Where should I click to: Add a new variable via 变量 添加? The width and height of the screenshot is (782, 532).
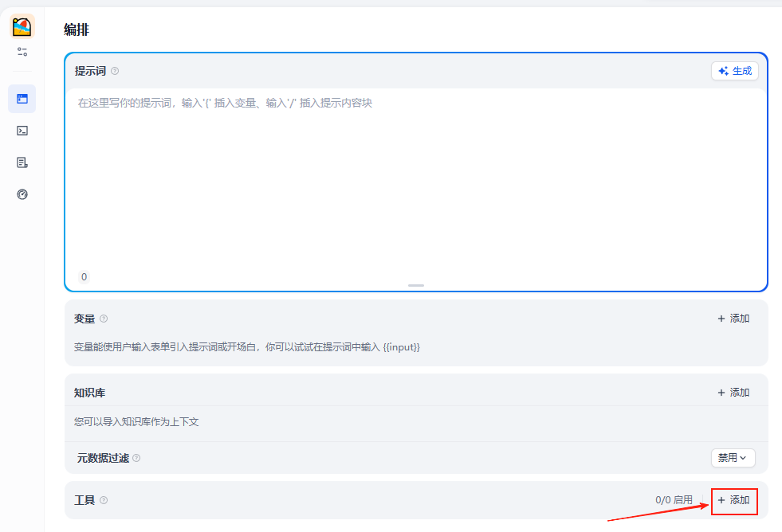click(733, 319)
